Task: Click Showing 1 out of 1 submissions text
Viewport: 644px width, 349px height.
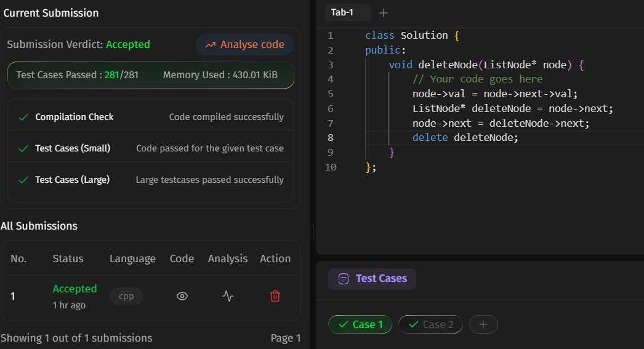Action: (x=76, y=338)
